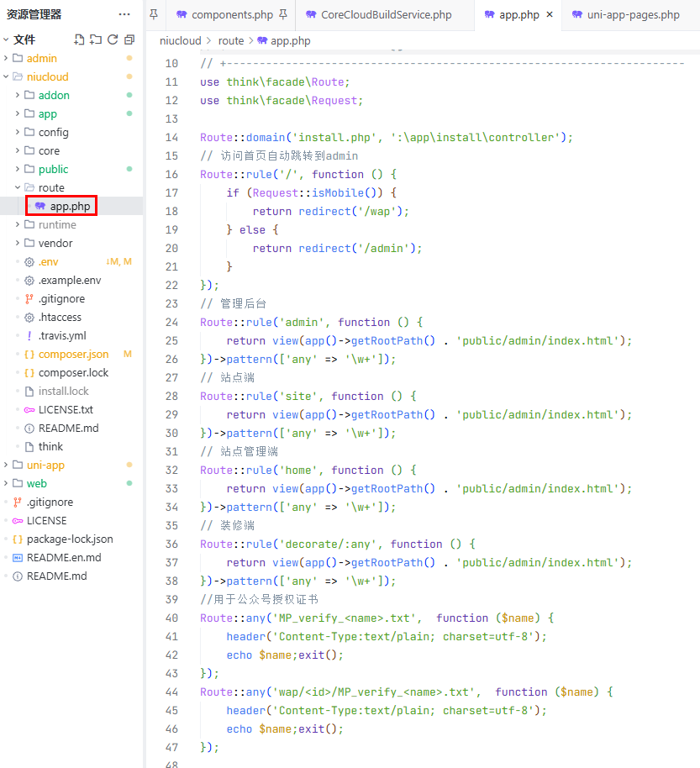
Task: Click the New File icon in explorer header
Action: pyautogui.click(x=79, y=39)
